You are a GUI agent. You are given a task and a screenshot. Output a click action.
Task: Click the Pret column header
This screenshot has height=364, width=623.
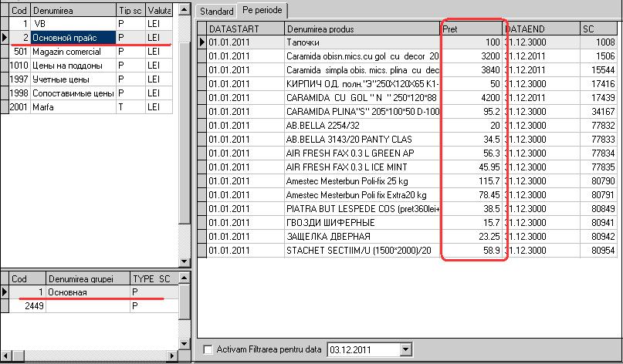[471, 29]
